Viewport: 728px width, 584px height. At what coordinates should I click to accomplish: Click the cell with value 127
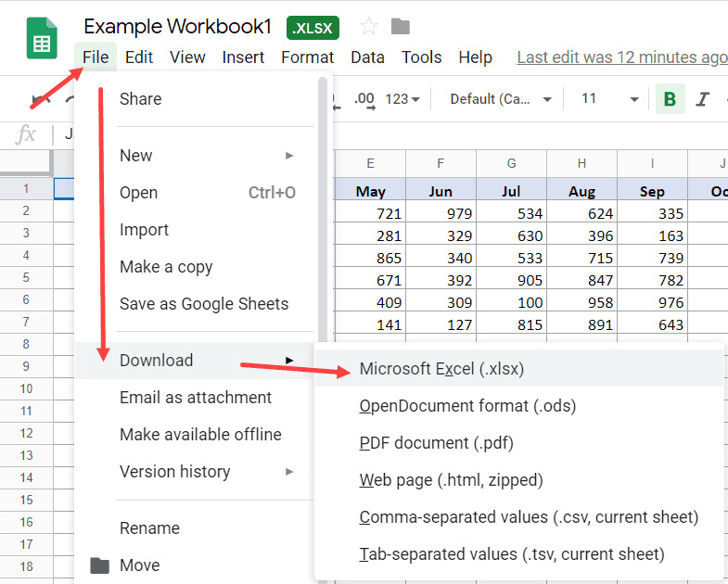click(441, 324)
